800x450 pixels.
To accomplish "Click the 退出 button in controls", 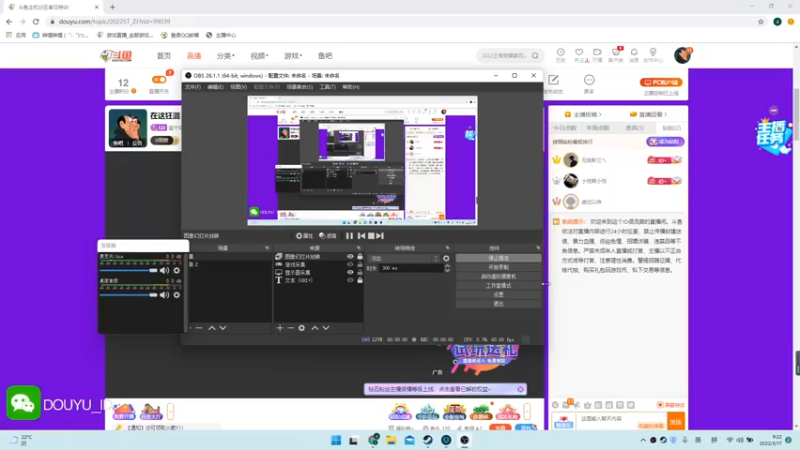I will pyautogui.click(x=498, y=304).
